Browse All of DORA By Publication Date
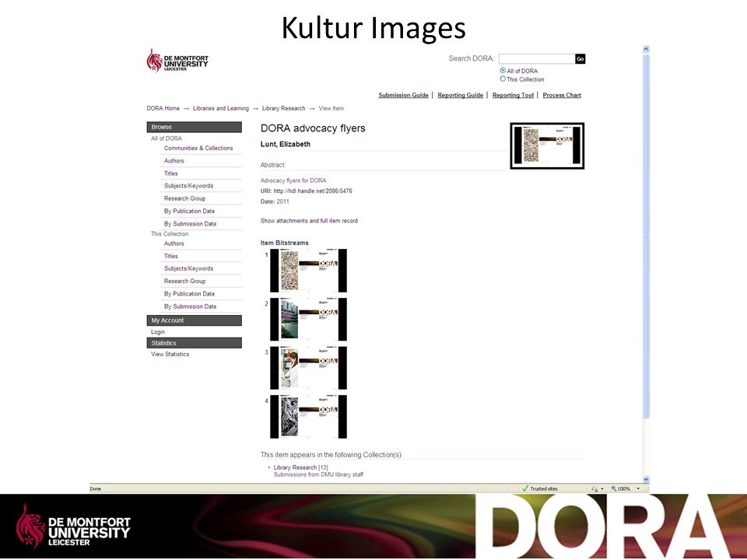 (189, 211)
